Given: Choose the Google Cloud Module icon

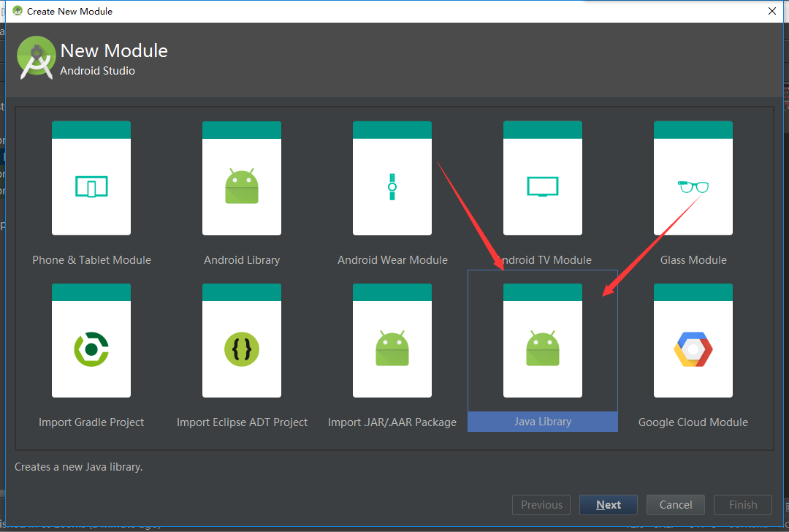Looking at the screenshot, I should 693,341.
